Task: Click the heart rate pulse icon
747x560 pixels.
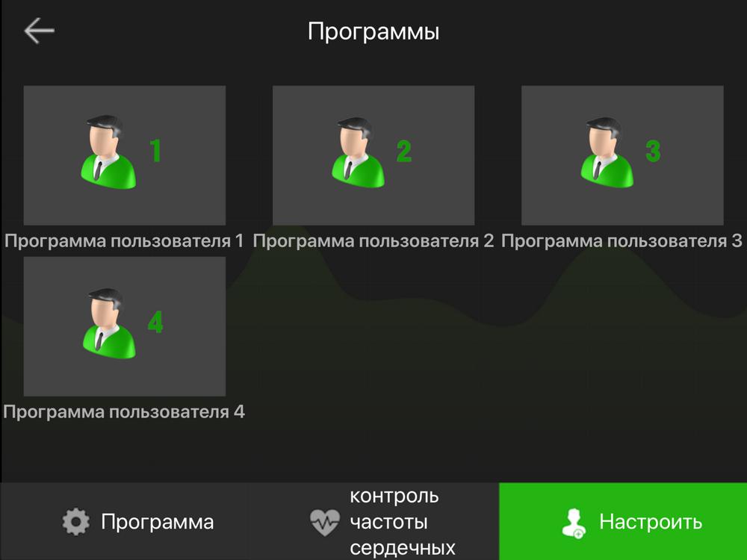Action: point(325,523)
